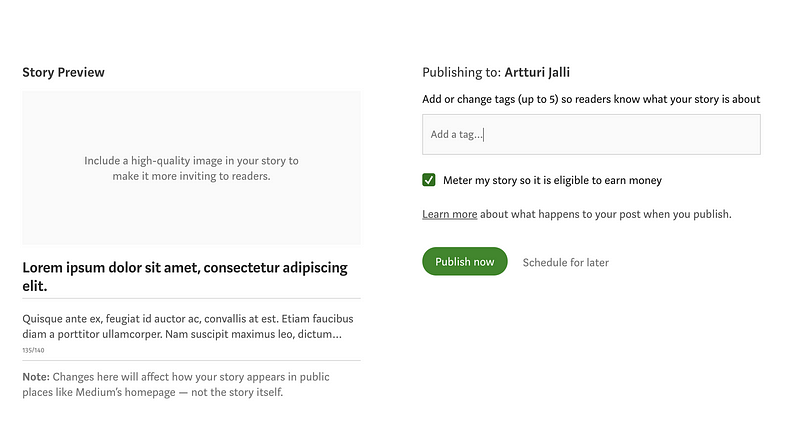Click the Story Preview heading

[x=63, y=72]
